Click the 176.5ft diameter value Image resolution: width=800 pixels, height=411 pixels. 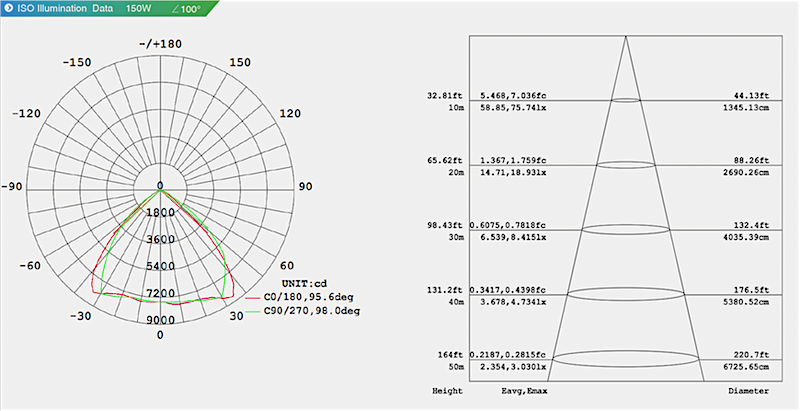click(x=752, y=290)
